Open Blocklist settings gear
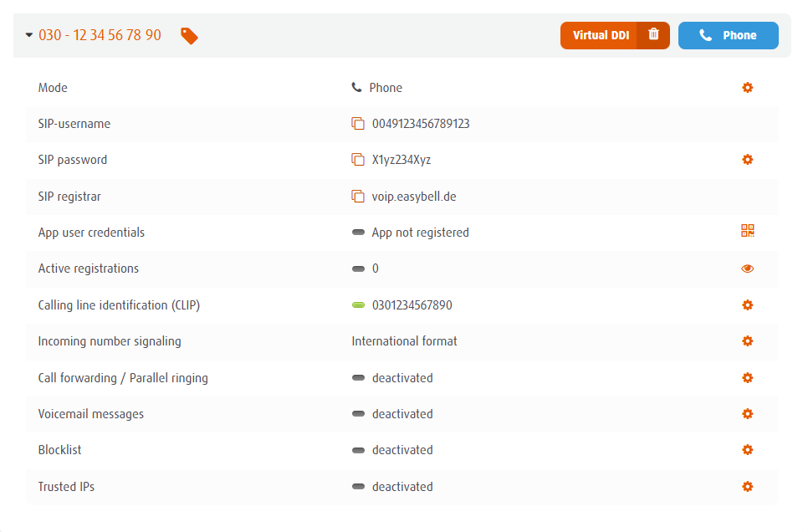803x532 pixels. [x=748, y=450]
